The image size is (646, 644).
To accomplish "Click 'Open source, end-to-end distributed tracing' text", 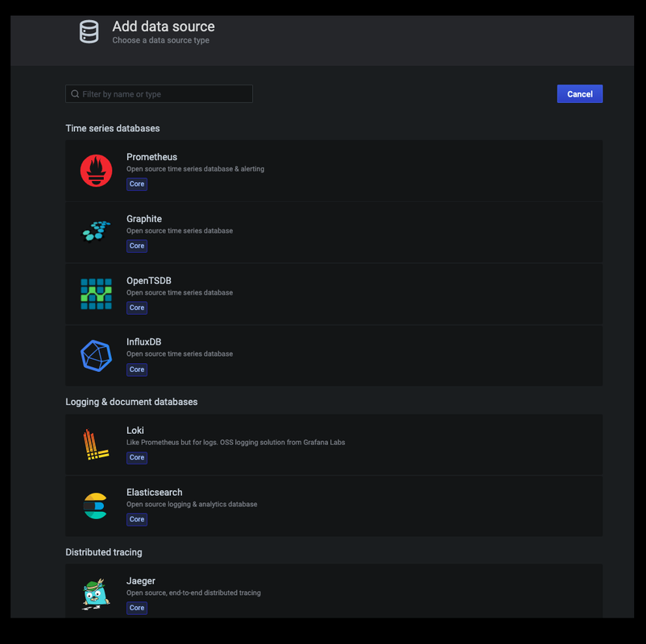I will (x=193, y=592).
